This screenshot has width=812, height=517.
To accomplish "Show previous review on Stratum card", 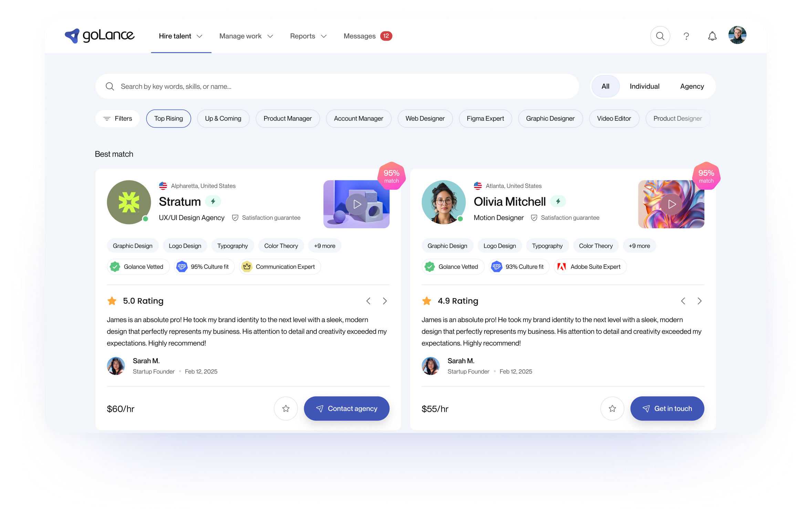I will click(368, 301).
